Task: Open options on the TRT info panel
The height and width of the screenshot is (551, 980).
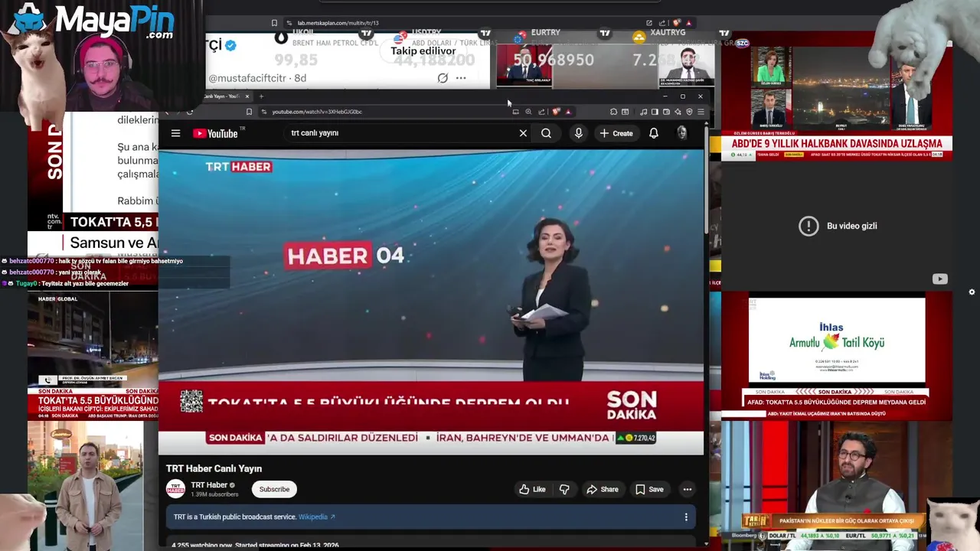Action: pyautogui.click(x=686, y=517)
